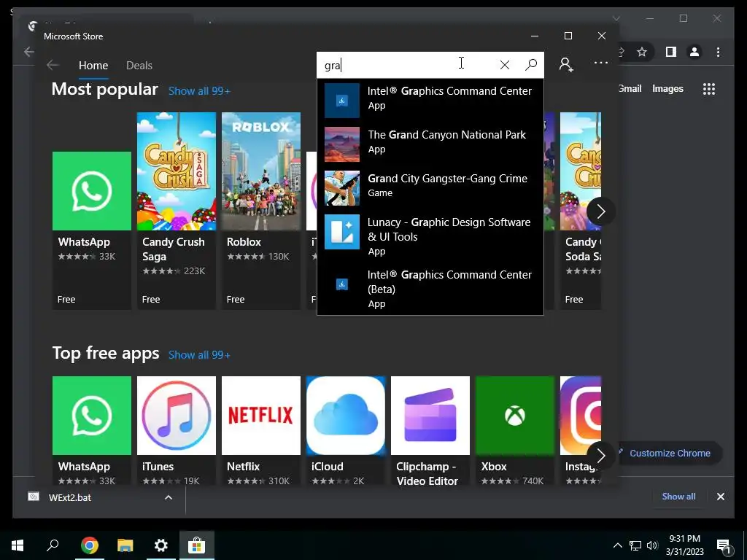Open the Store three-dots more menu
The height and width of the screenshot is (560, 747).
point(601,63)
